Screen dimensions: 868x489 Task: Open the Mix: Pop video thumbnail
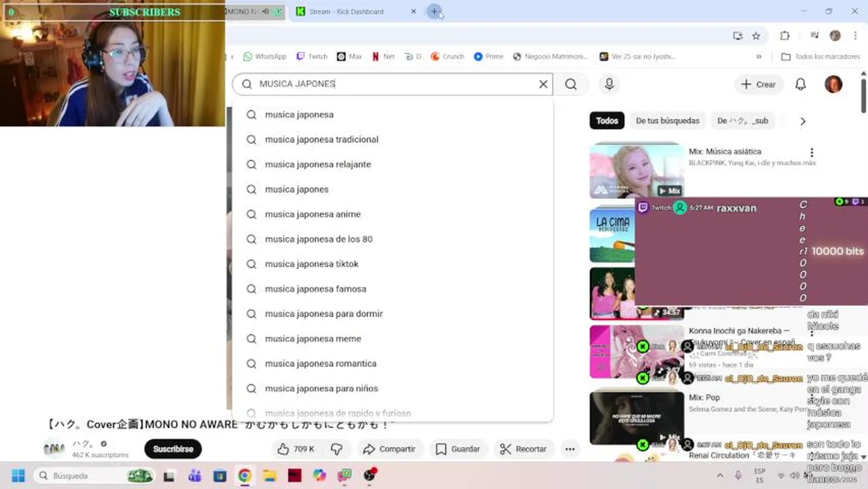(x=636, y=416)
